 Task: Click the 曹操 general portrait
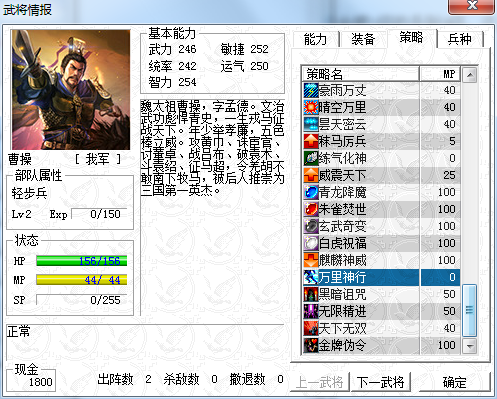pyautogui.click(x=71, y=90)
